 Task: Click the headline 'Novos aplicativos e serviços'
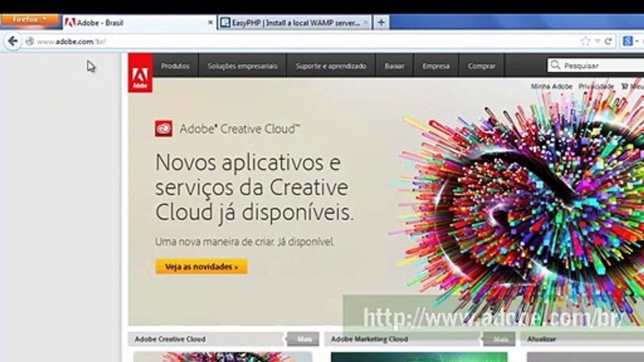click(x=254, y=187)
